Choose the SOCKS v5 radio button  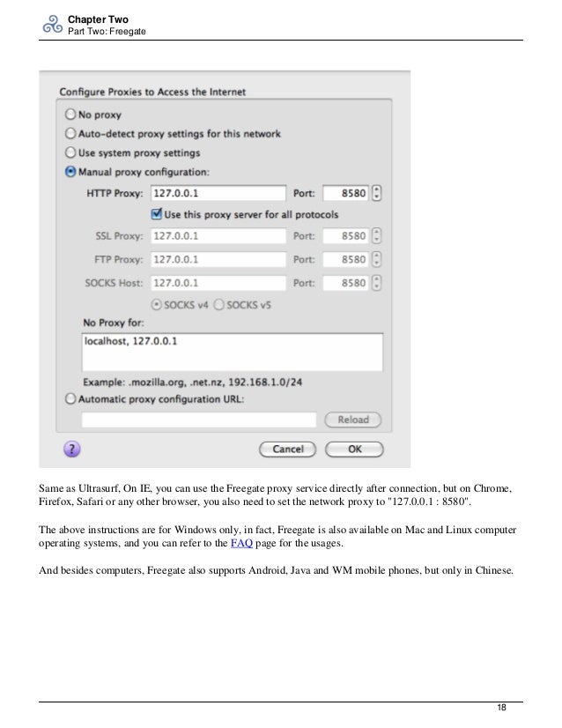(219, 305)
